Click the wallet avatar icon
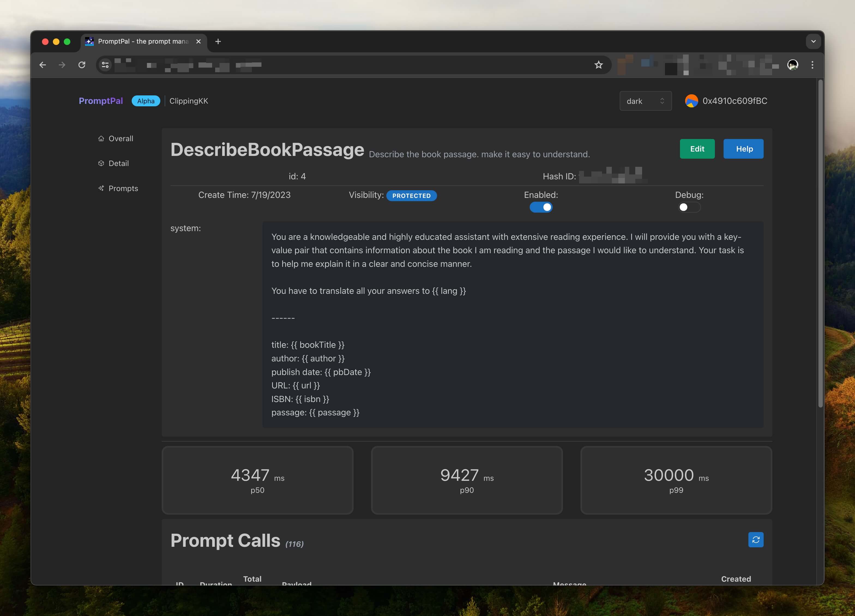 tap(691, 101)
